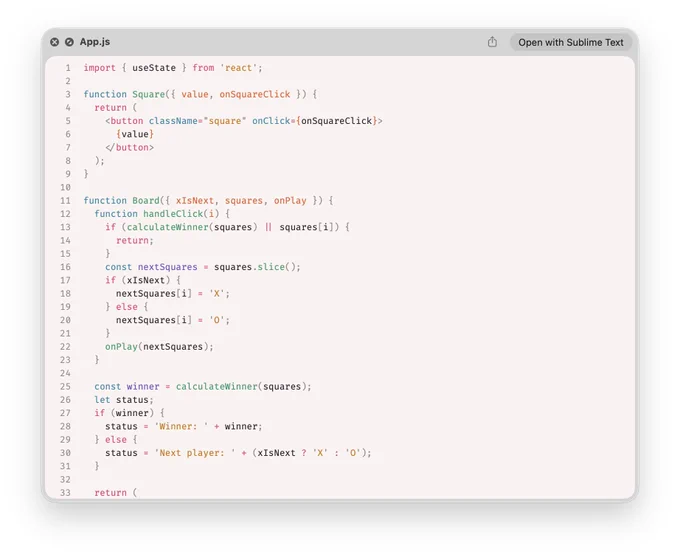Click 'return;' on line 14
Viewport: 680px width, 557px height.
(x=135, y=241)
